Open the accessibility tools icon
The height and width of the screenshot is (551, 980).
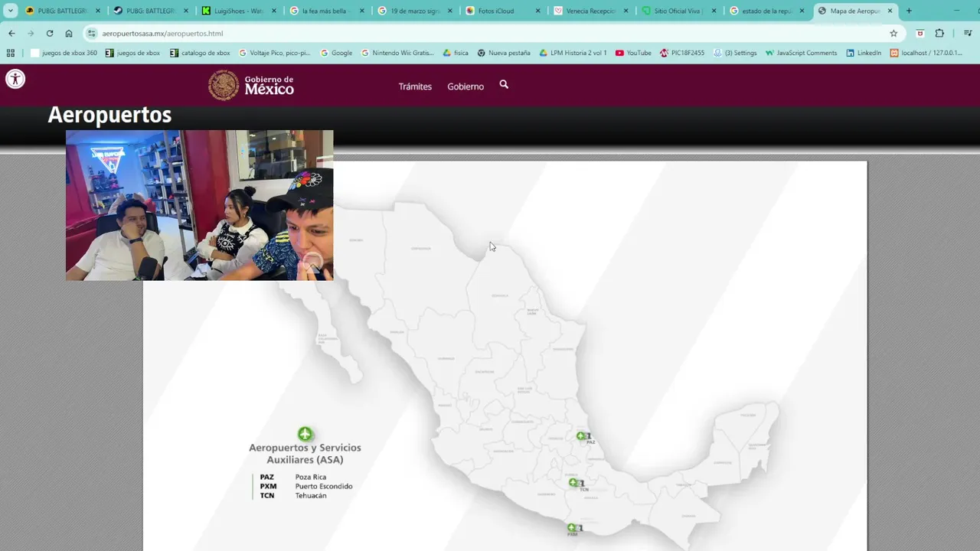[x=15, y=79]
